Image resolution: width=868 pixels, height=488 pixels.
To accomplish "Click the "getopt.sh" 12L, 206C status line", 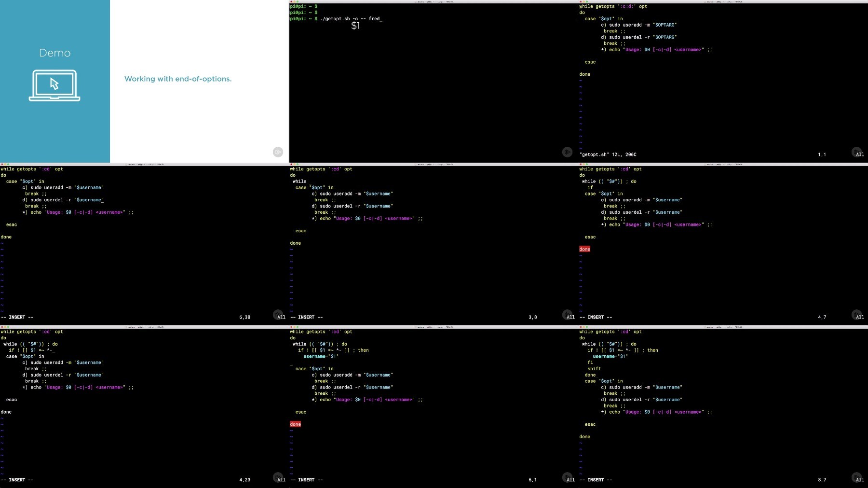I will [608, 154].
